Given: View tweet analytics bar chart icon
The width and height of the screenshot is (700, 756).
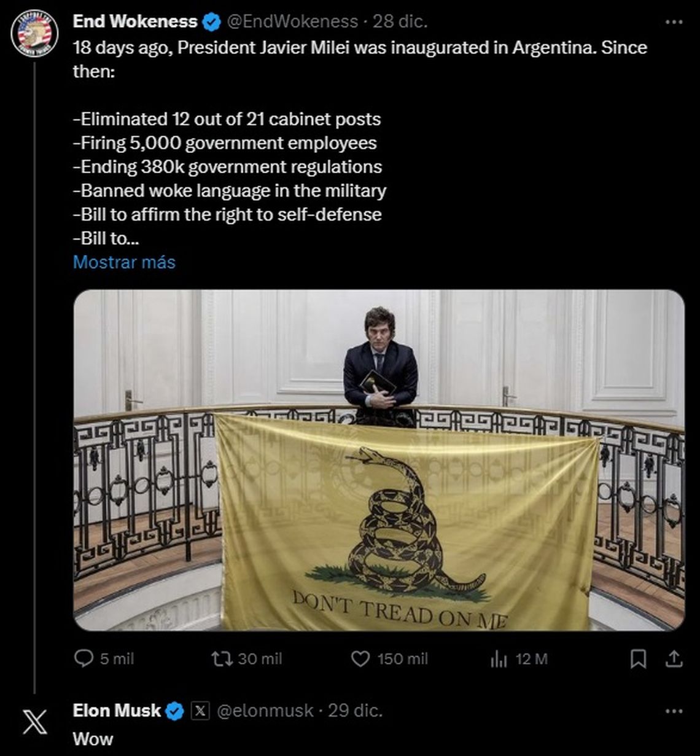Looking at the screenshot, I should 499,660.
